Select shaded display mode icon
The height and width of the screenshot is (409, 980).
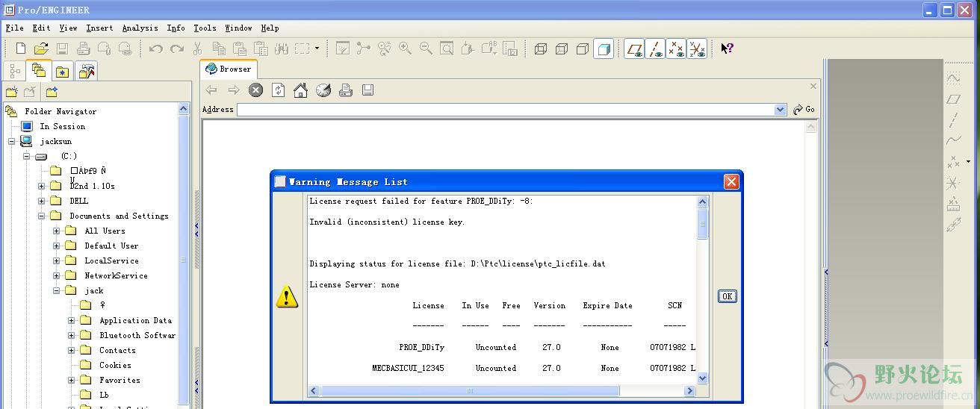click(604, 49)
